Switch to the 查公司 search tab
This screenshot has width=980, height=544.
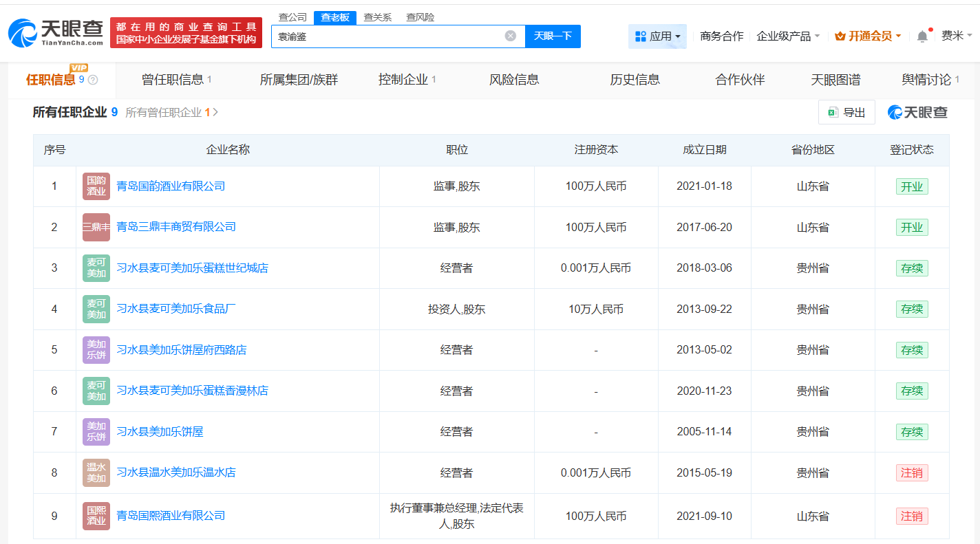coord(292,17)
